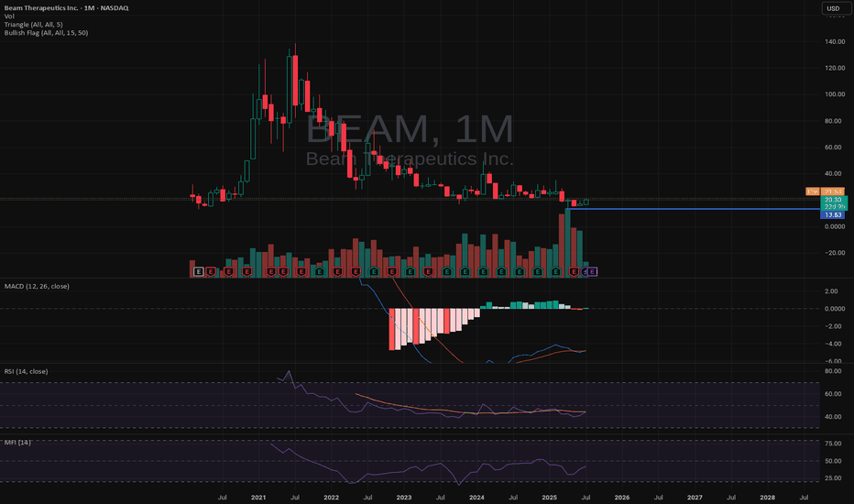Click the 2028 label on time axis
Screen dimensions: 854x504
(x=767, y=498)
